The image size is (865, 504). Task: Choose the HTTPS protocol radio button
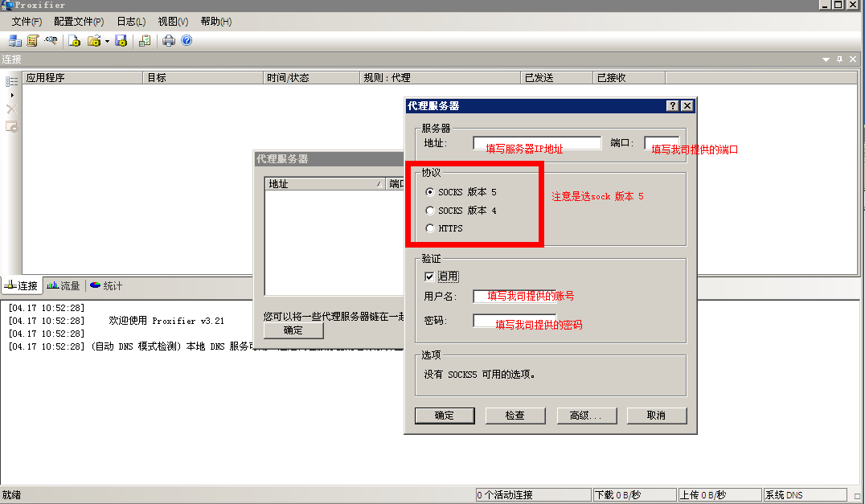click(430, 228)
